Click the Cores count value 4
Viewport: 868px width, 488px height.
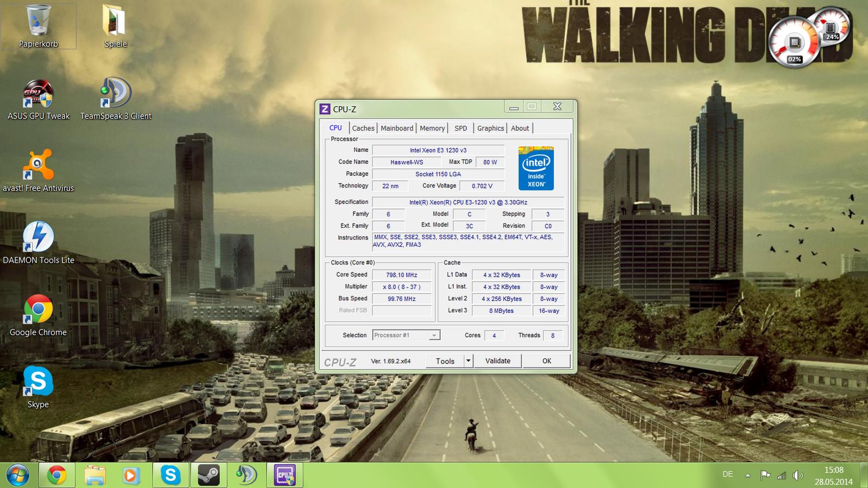point(494,335)
